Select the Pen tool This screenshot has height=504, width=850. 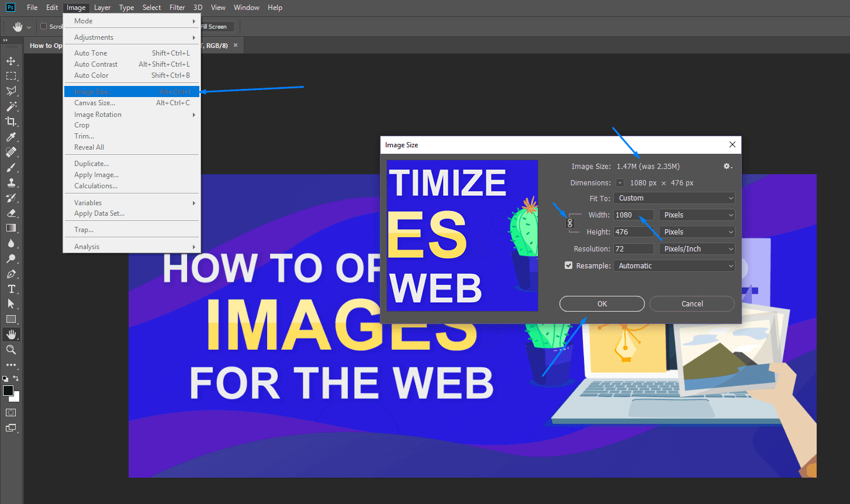[x=11, y=274]
